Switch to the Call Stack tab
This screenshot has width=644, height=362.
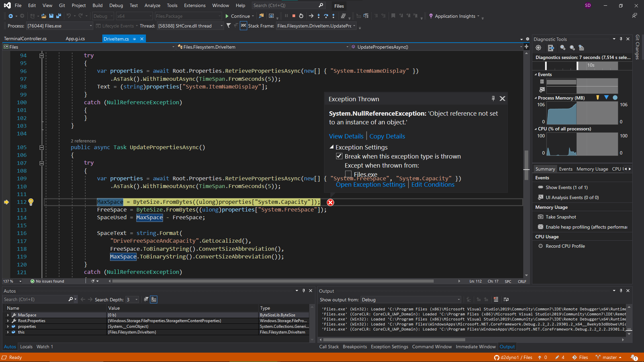(329, 347)
